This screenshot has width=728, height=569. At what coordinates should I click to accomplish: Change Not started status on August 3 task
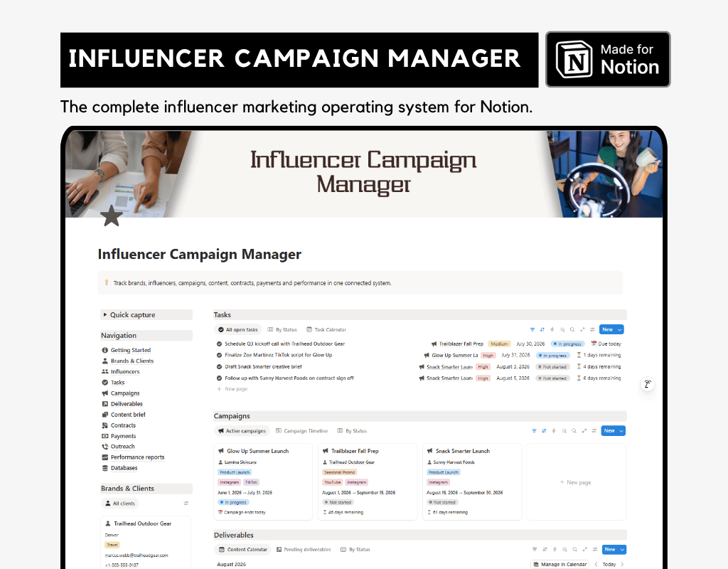tap(552, 367)
